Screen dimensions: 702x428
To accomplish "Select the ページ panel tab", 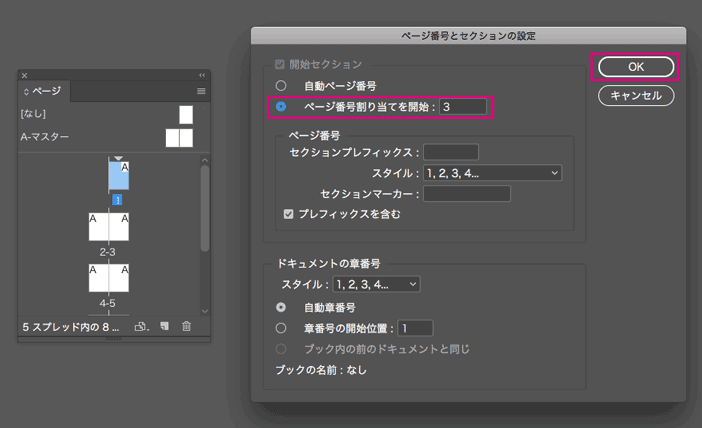I will [45, 91].
